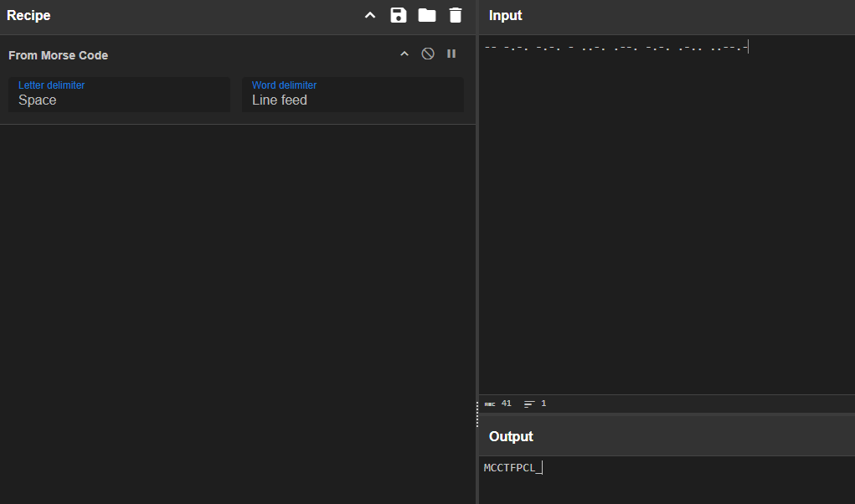Disable the From Morse Code operation

[428, 54]
